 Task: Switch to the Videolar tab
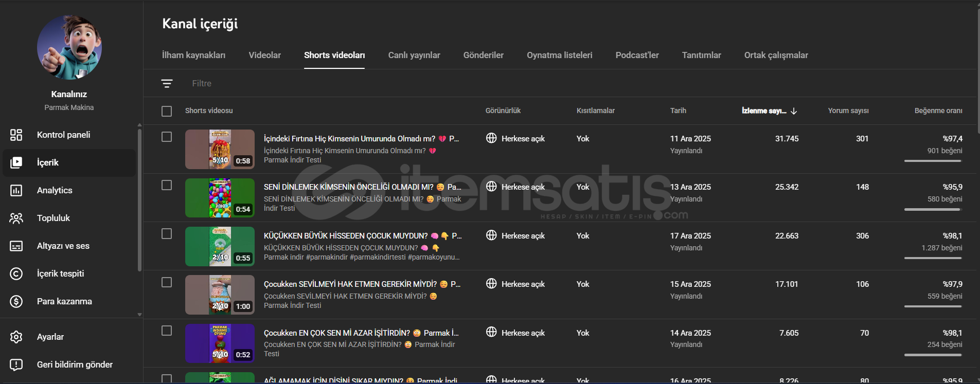tap(264, 55)
